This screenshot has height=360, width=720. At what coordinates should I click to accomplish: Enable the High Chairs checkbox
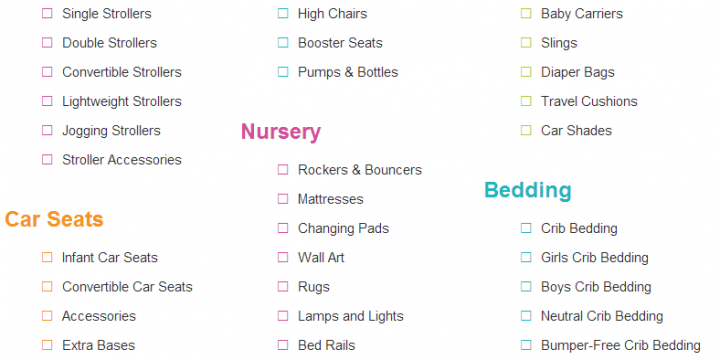283,13
